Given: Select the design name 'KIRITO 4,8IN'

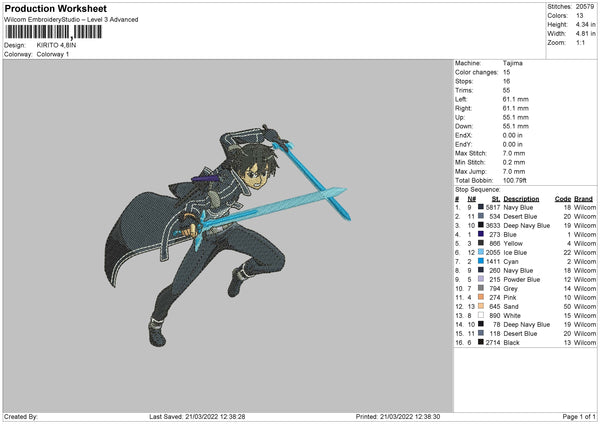Looking at the screenshot, I should tap(56, 45).
